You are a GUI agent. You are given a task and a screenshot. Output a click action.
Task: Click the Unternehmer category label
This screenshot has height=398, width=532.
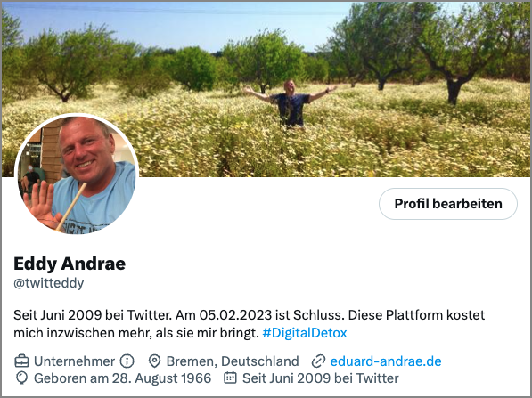[x=75, y=361]
